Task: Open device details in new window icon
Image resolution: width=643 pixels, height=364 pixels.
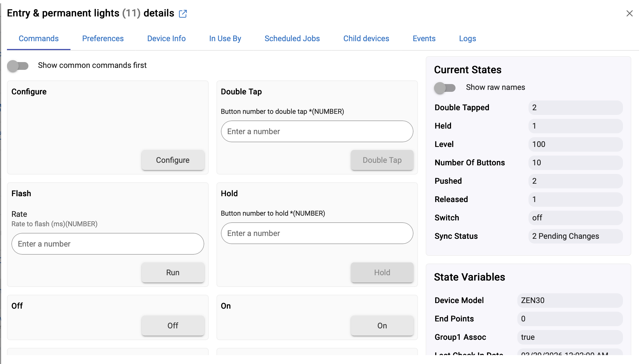Action: (x=183, y=14)
